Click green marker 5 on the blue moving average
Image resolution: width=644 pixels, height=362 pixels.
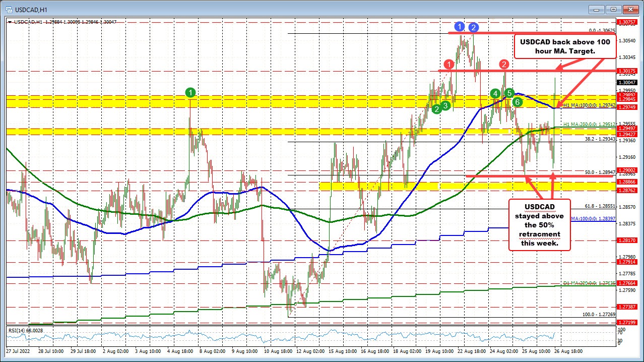tap(508, 93)
